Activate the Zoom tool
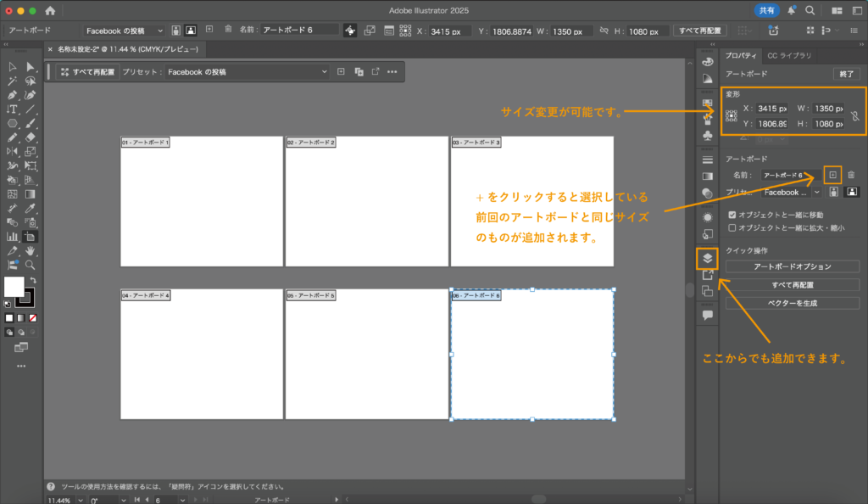Screen dimensions: 868x504 [29, 266]
